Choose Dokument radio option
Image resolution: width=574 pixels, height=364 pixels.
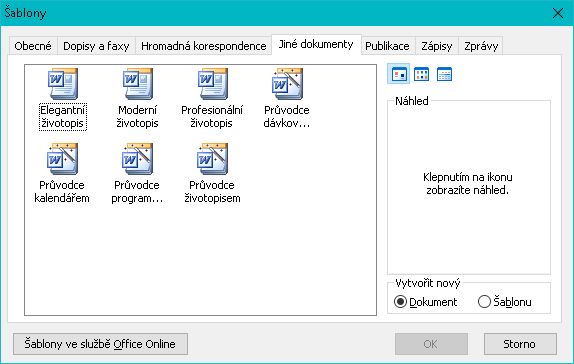tap(426, 302)
